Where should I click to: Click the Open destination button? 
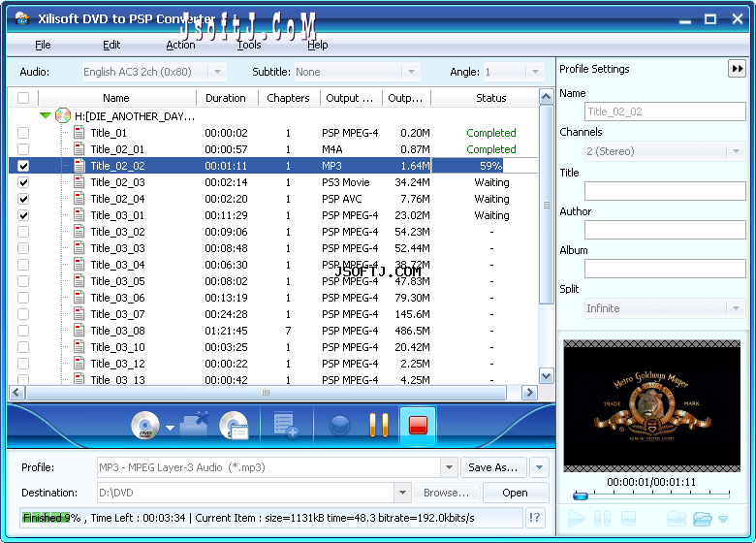515,493
